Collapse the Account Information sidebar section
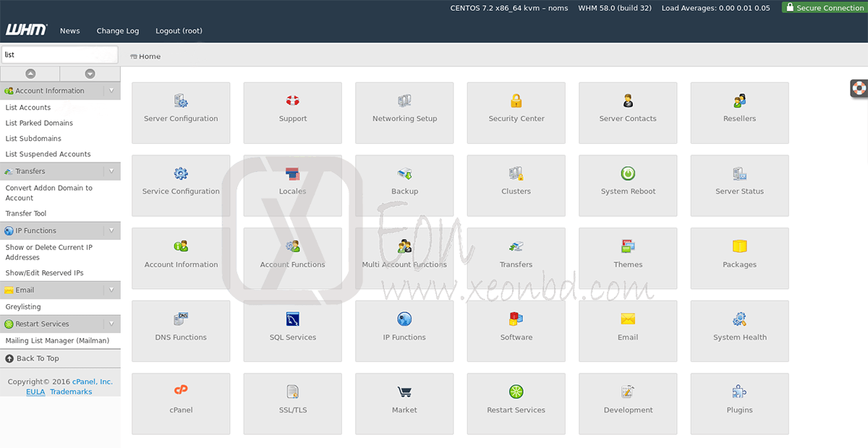The width and height of the screenshot is (868, 448). tap(110, 90)
